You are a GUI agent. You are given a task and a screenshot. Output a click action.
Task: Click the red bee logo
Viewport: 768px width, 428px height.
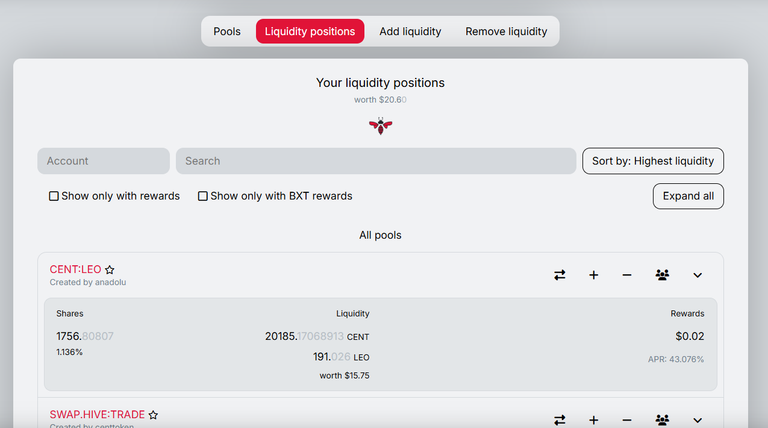tap(381, 126)
